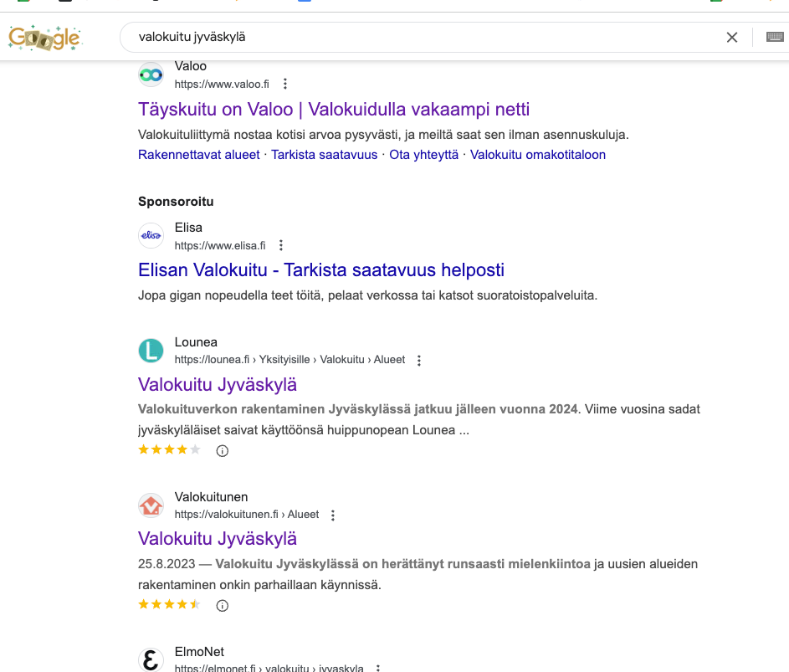Open the on-screen keyboard icon
The width and height of the screenshot is (789, 672).
click(x=775, y=38)
